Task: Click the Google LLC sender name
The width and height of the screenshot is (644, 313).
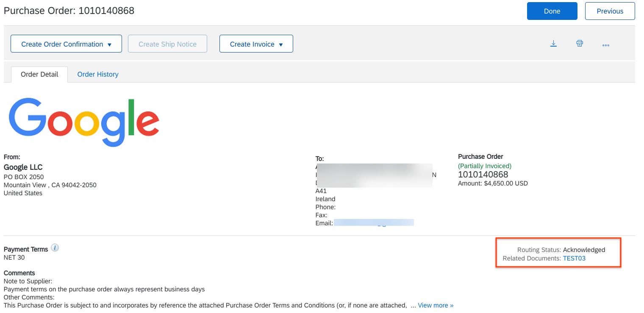Action: (x=23, y=167)
